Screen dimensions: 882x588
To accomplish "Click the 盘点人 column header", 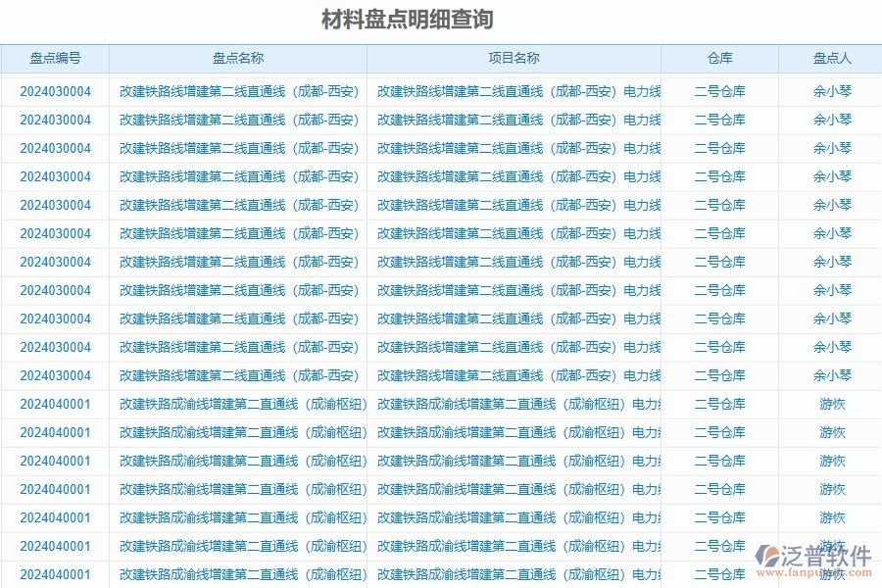I will pyautogui.click(x=829, y=58).
